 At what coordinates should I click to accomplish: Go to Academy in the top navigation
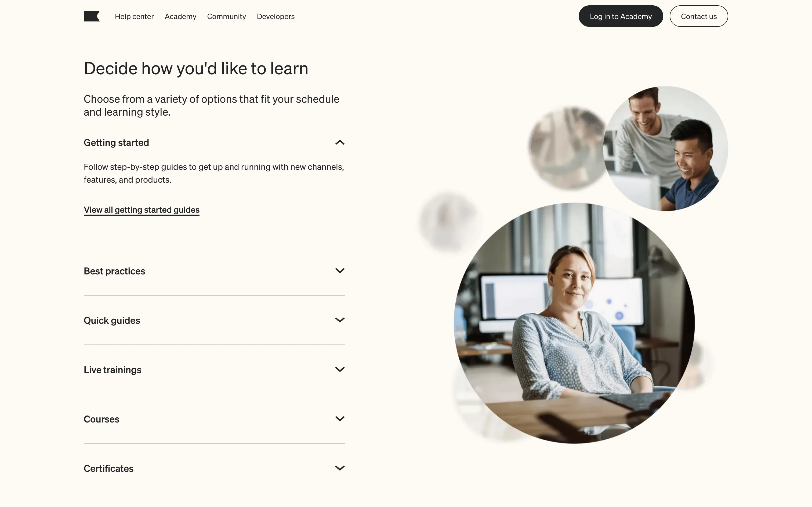click(x=180, y=16)
